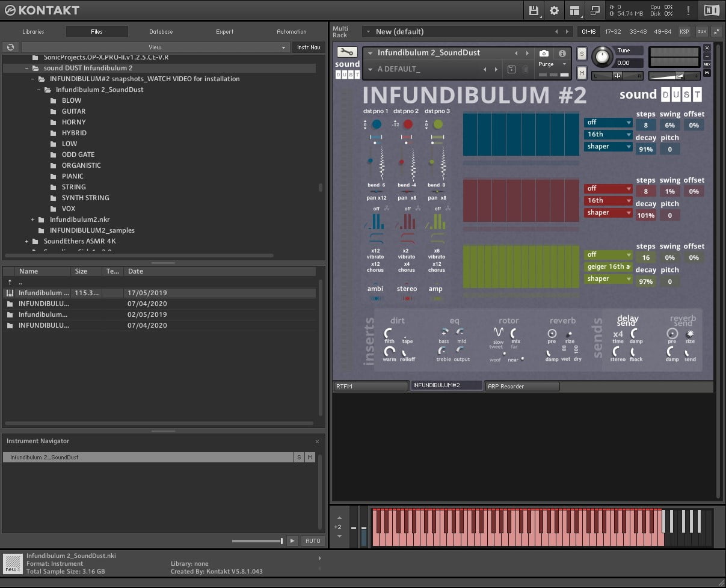Select the 17-32 rack page tab
Screen dimensions: 726x588
(613, 31)
